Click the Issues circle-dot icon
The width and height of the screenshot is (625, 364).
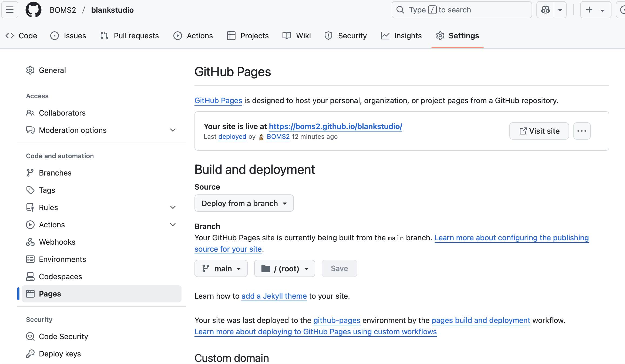click(x=55, y=36)
